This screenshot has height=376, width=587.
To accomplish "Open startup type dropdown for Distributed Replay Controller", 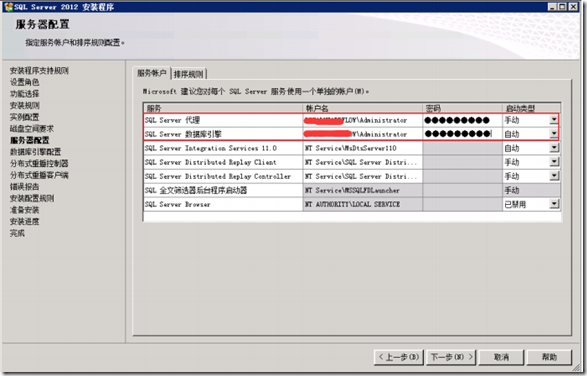I will [x=554, y=176].
